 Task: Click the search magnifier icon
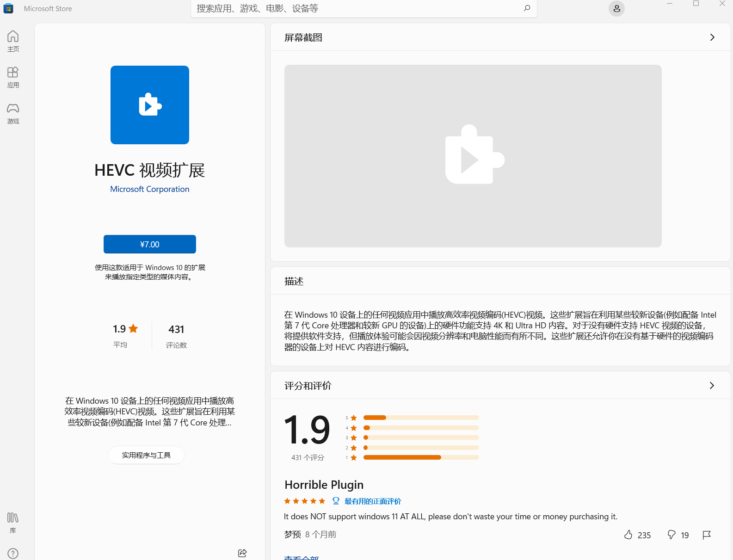coord(527,8)
